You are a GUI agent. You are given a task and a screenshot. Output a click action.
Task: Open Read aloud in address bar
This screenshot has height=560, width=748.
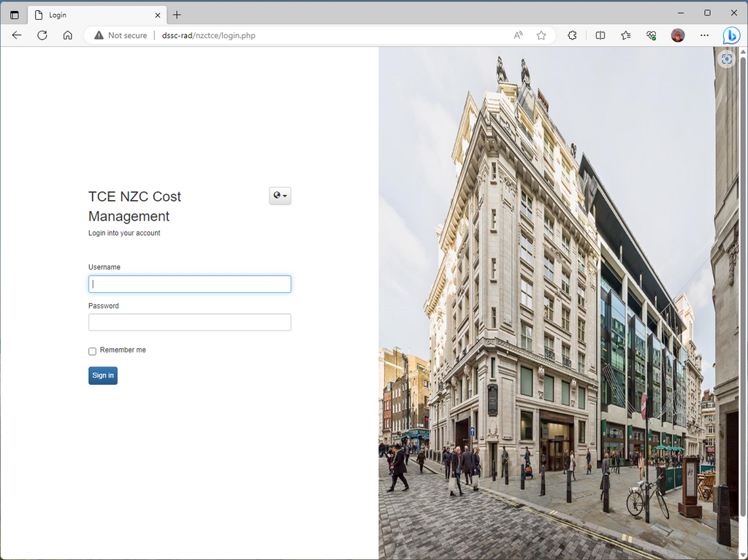pos(518,35)
